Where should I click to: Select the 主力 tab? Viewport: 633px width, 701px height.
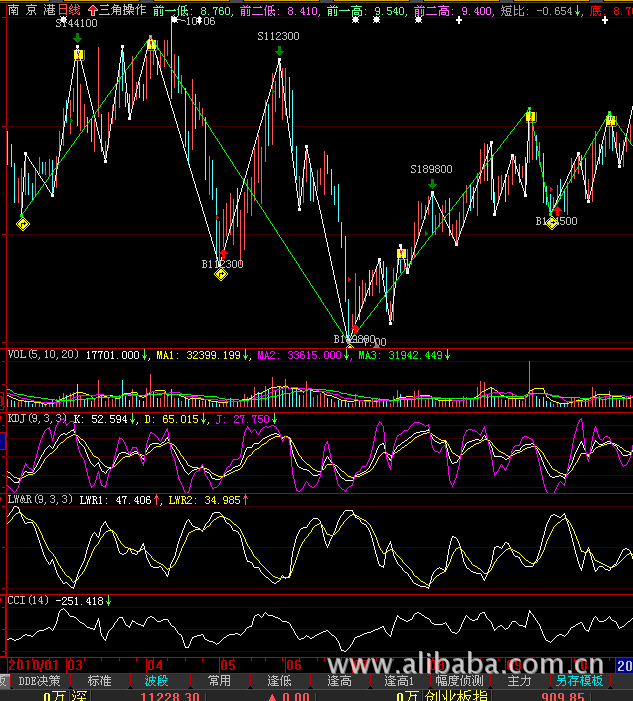pyautogui.click(x=519, y=681)
